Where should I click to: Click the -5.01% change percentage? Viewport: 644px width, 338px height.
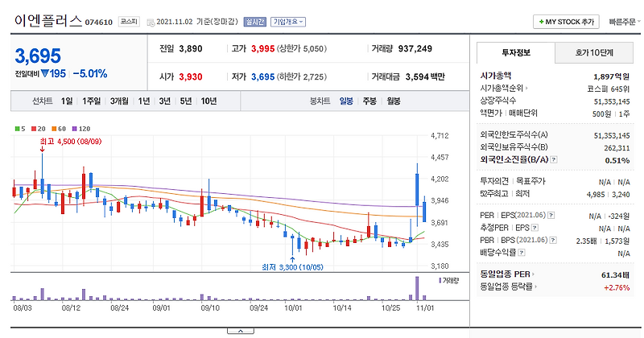90,74
